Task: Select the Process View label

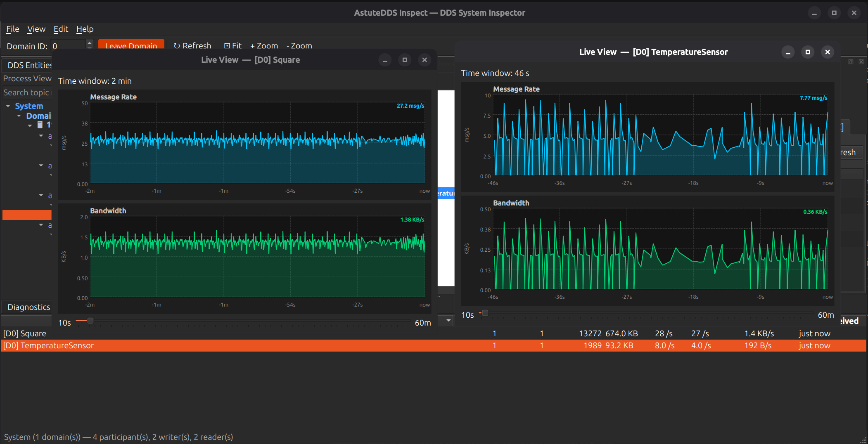Action: 27,78
